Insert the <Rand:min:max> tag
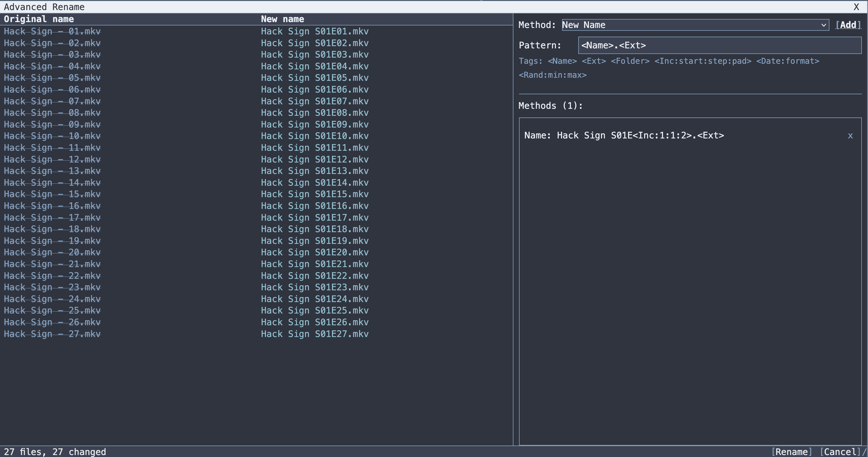 click(553, 75)
